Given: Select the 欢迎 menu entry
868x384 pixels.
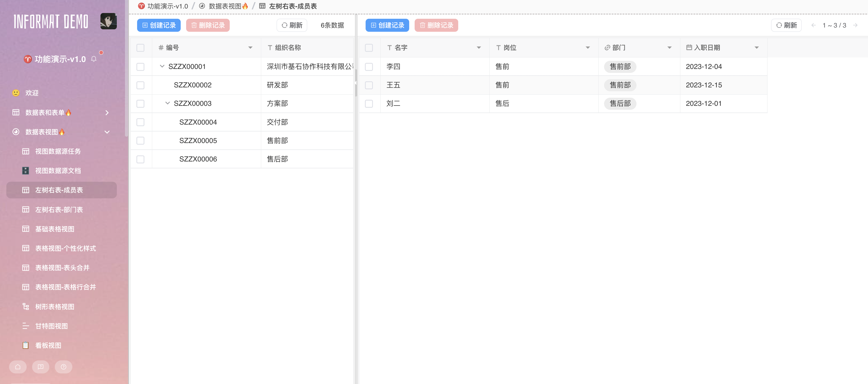Looking at the screenshot, I should (31, 93).
